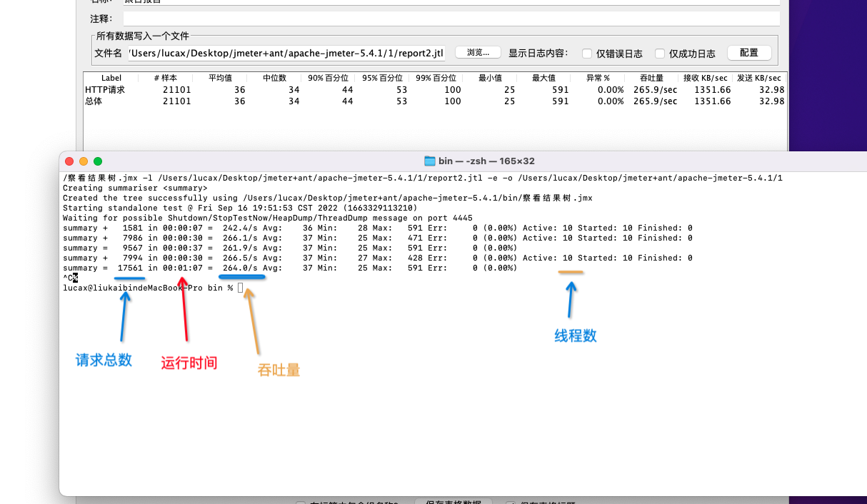The image size is (867, 504).
Task: Sort table by the Label column header
Action: click(x=111, y=78)
